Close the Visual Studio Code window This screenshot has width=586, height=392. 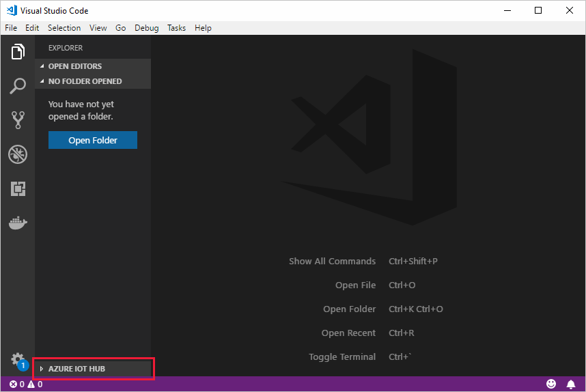[569, 10]
